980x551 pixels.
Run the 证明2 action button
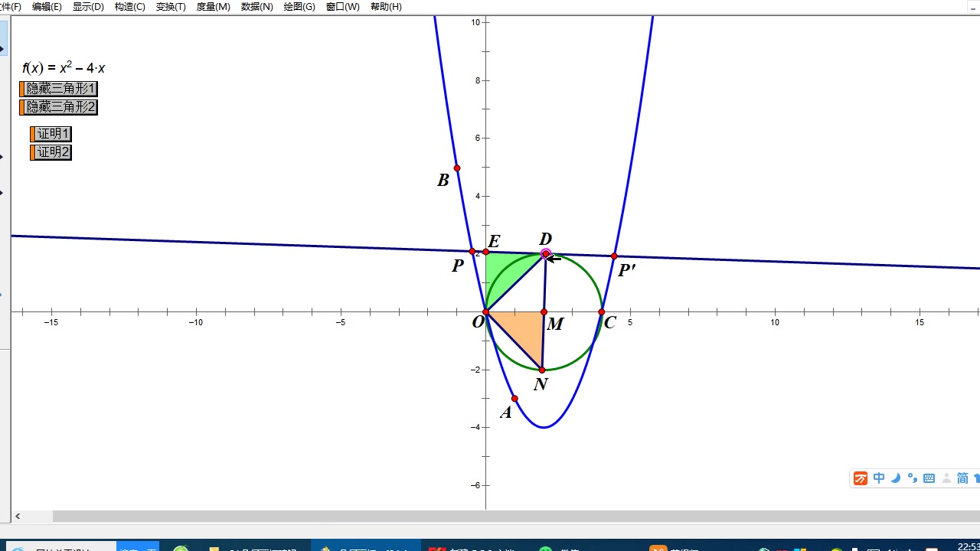pos(51,152)
